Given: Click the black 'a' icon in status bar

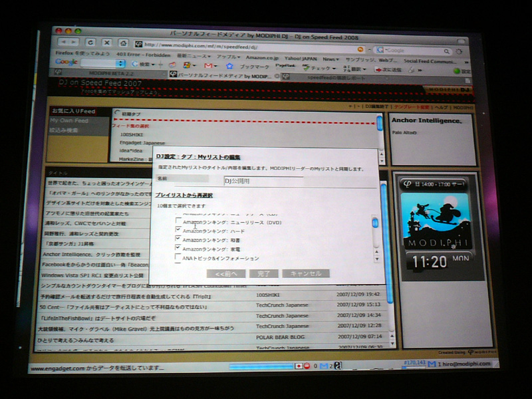Looking at the screenshot, I should [338, 365].
